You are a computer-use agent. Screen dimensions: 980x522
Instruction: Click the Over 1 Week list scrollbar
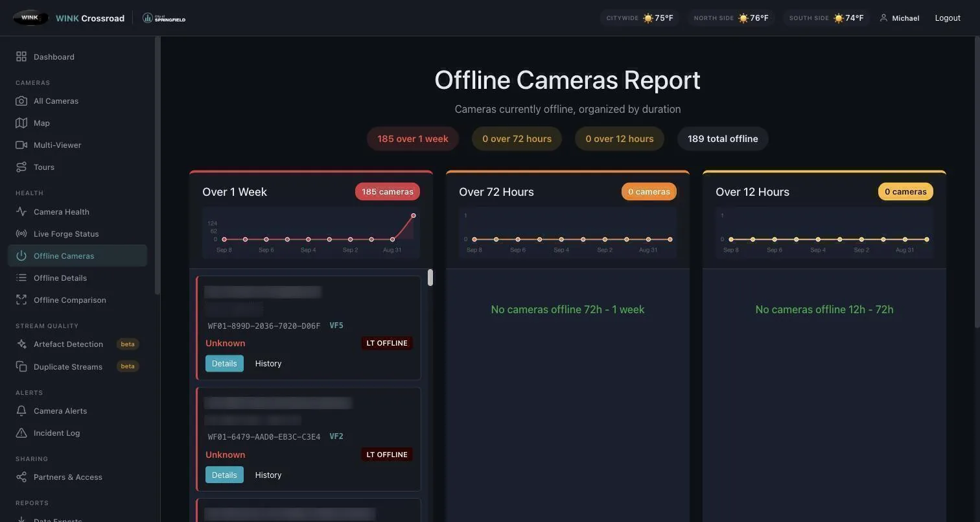coord(430,278)
